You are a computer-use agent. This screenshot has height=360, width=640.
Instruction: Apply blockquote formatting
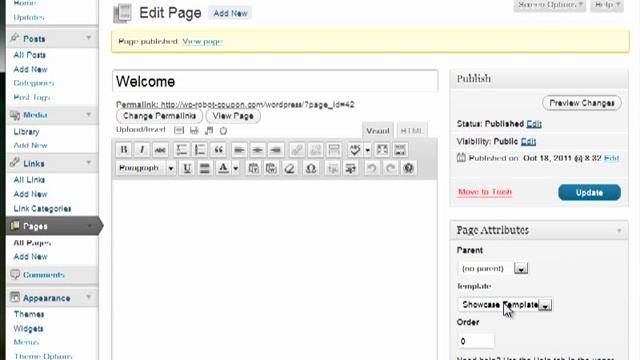pyautogui.click(x=218, y=149)
